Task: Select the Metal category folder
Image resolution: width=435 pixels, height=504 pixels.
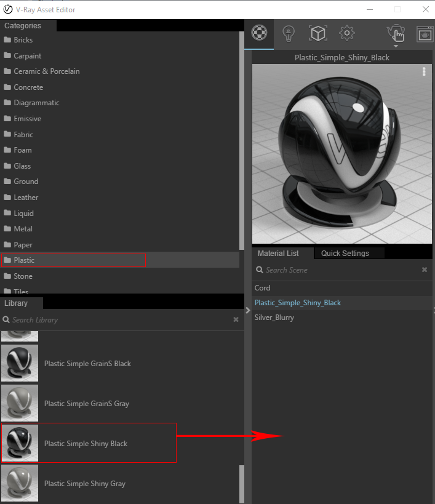Action: (120, 229)
